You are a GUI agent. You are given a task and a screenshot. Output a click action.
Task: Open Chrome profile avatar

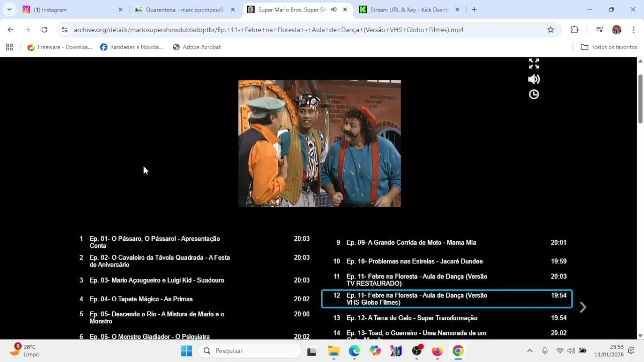616,30
